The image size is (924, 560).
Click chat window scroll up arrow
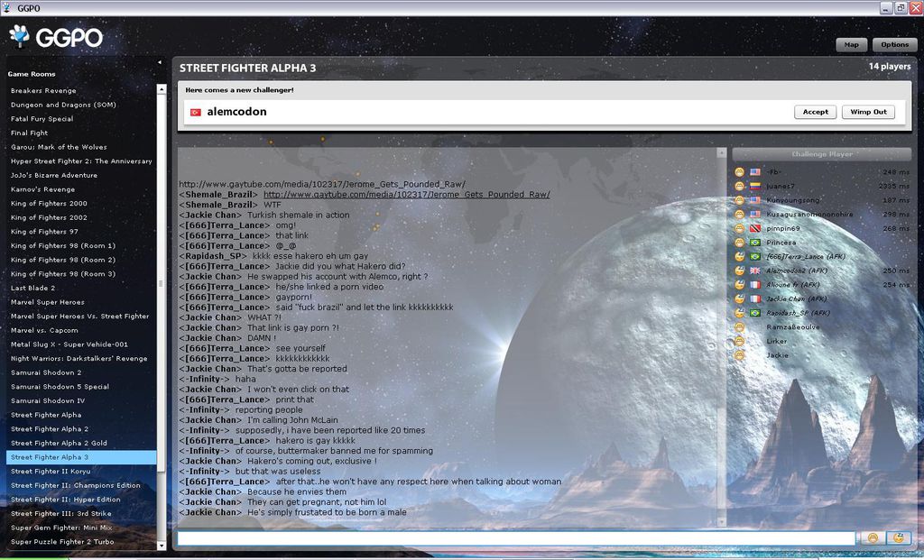point(721,152)
